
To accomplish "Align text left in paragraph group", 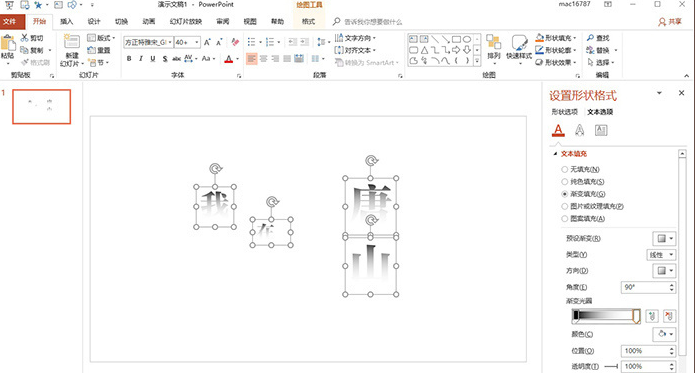I will (251, 58).
